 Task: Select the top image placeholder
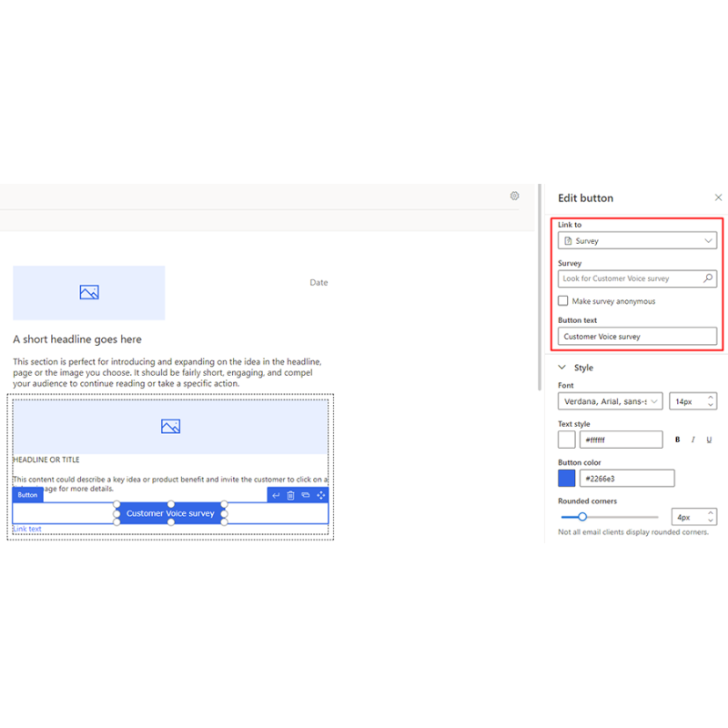point(88,292)
